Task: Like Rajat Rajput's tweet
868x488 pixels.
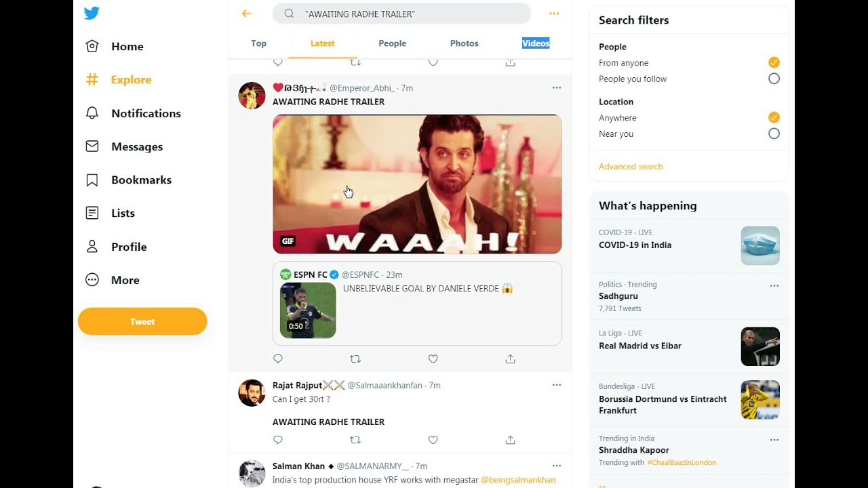Action: [433, 440]
